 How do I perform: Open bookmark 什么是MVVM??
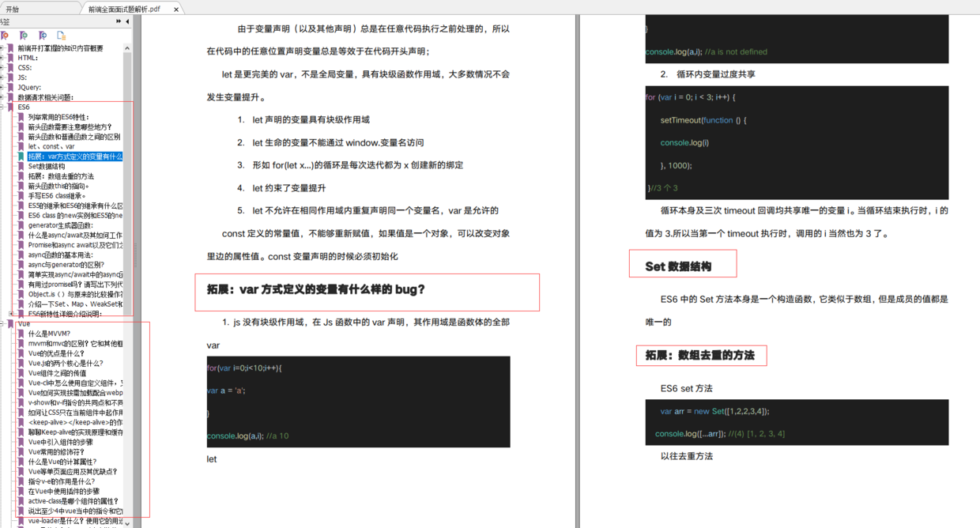point(49,334)
